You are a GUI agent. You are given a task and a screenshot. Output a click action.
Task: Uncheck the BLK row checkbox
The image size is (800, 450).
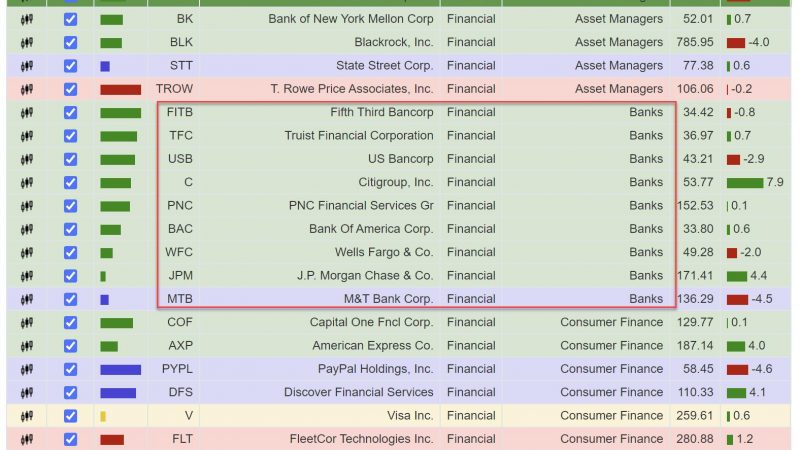[70, 42]
